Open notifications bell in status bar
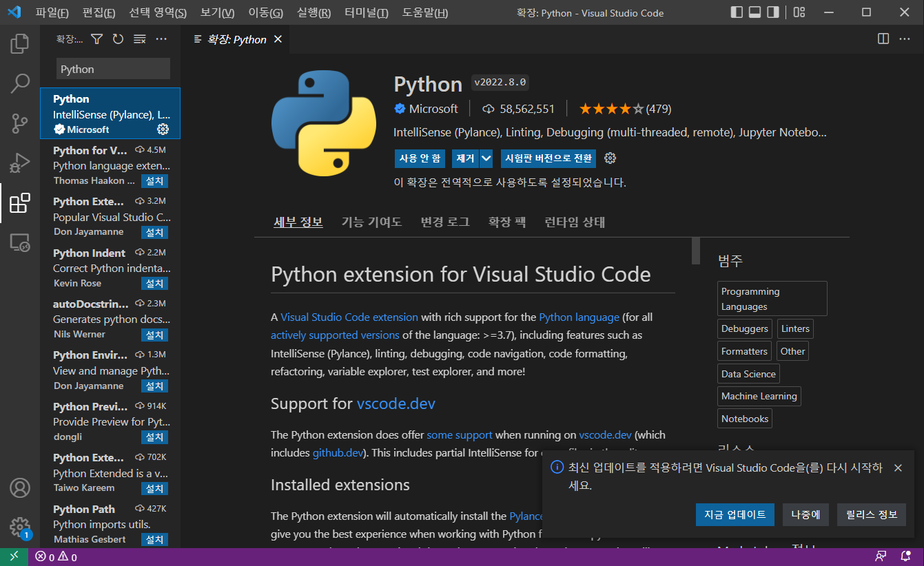924x566 pixels. pyautogui.click(x=905, y=557)
